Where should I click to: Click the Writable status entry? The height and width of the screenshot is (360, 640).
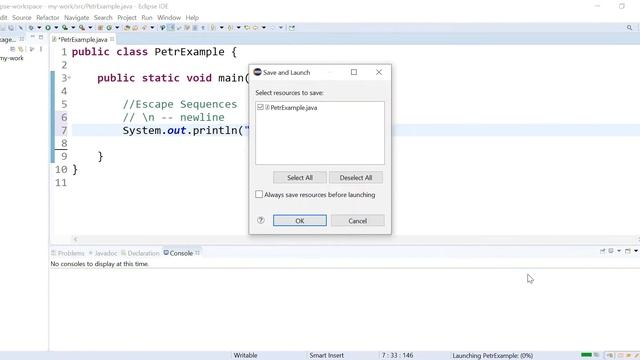[x=245, y=355]
